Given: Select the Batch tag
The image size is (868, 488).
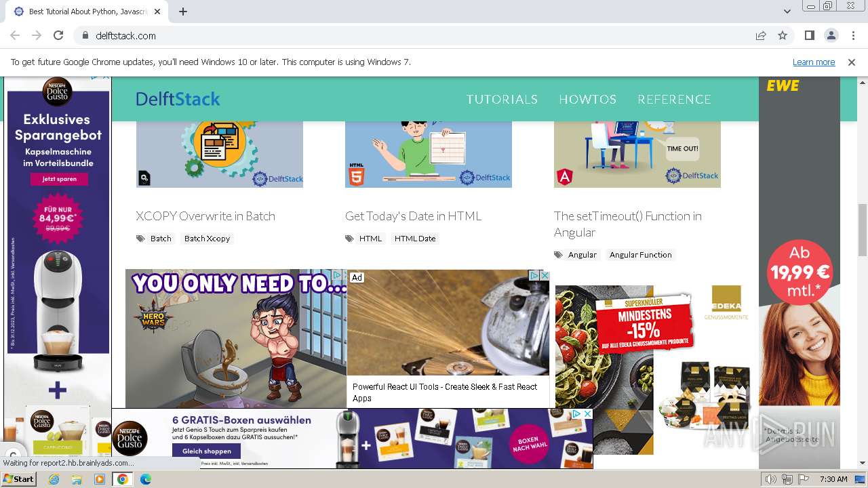Looking at the screenshot, I should click(x=161, y=239).
